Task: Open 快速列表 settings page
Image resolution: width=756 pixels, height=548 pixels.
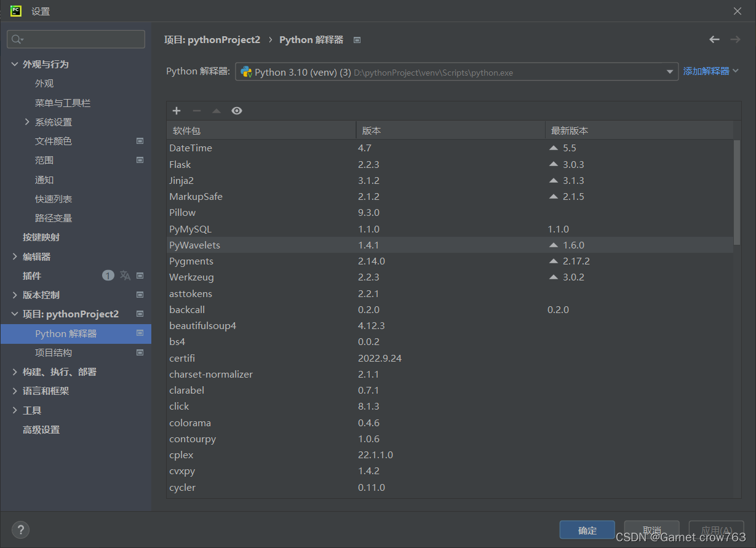Action: coord(54,199)
